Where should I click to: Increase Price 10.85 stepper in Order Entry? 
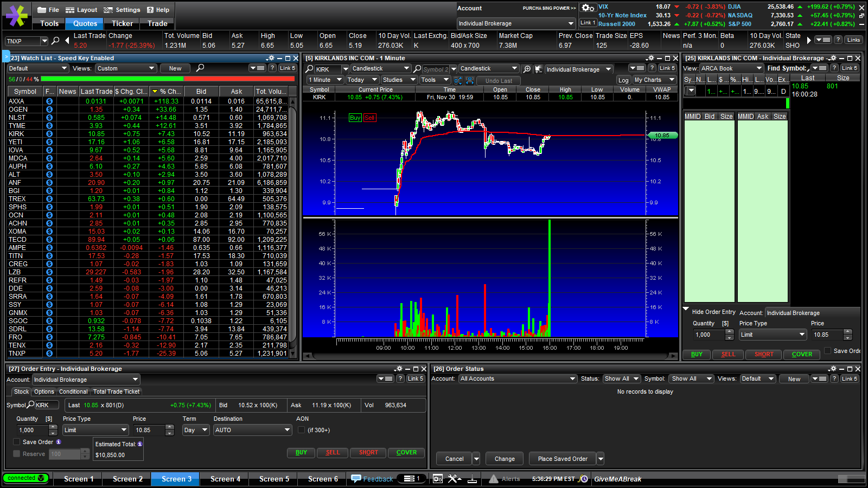click(x=170, y=427)
